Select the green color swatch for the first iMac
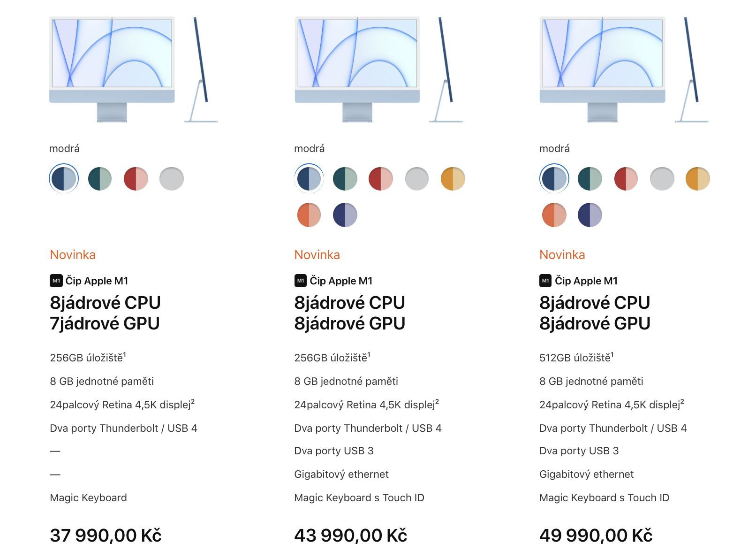756x551 pixels. pyautogui.click(x=100, y=178)
